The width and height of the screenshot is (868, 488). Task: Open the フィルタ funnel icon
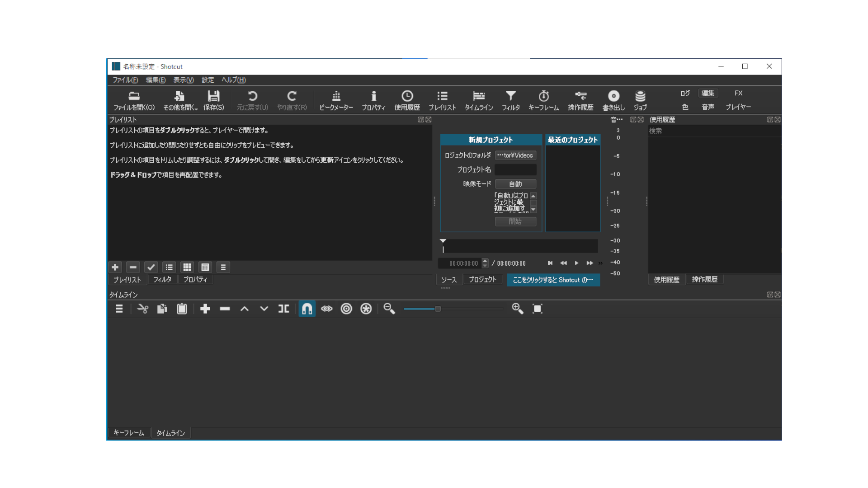coord(510,100)
